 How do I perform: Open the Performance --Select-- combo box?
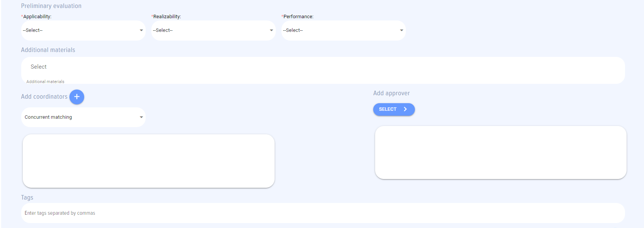(340, 30)
